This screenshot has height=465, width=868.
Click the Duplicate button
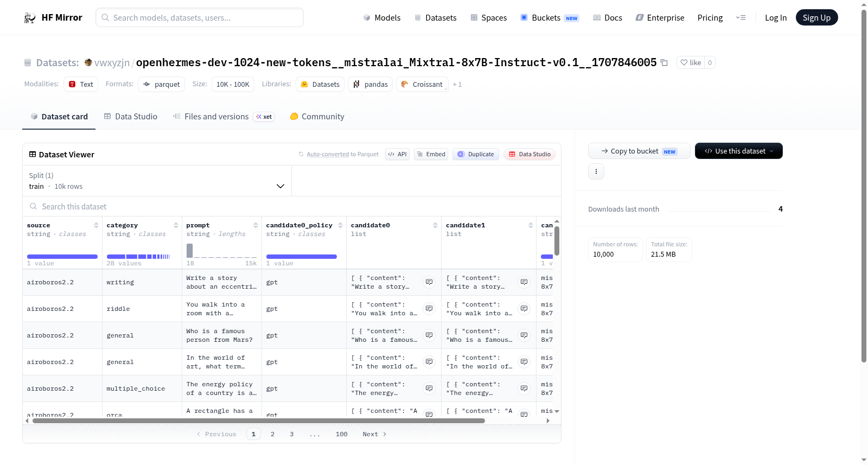pos(476,154)
